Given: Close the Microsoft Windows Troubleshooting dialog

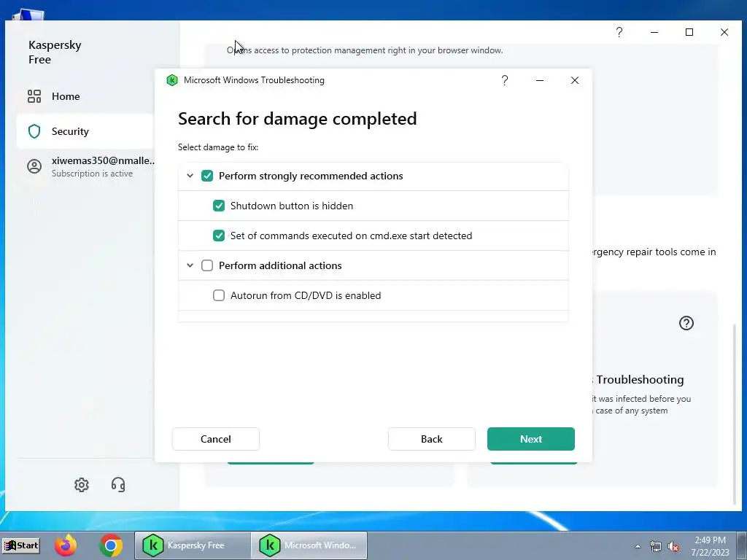Looking at the screenshot, I should (575, 80).
